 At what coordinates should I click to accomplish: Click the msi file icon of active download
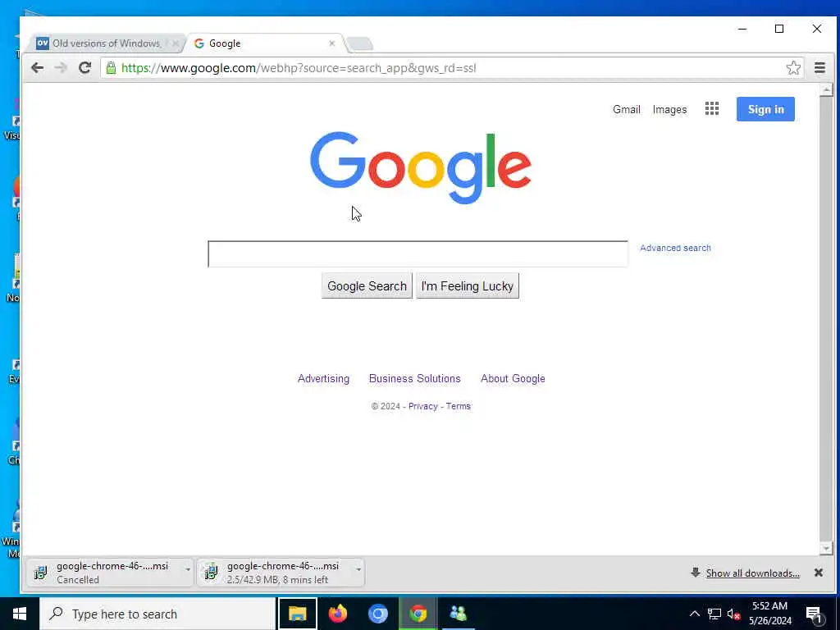(211, 572)
